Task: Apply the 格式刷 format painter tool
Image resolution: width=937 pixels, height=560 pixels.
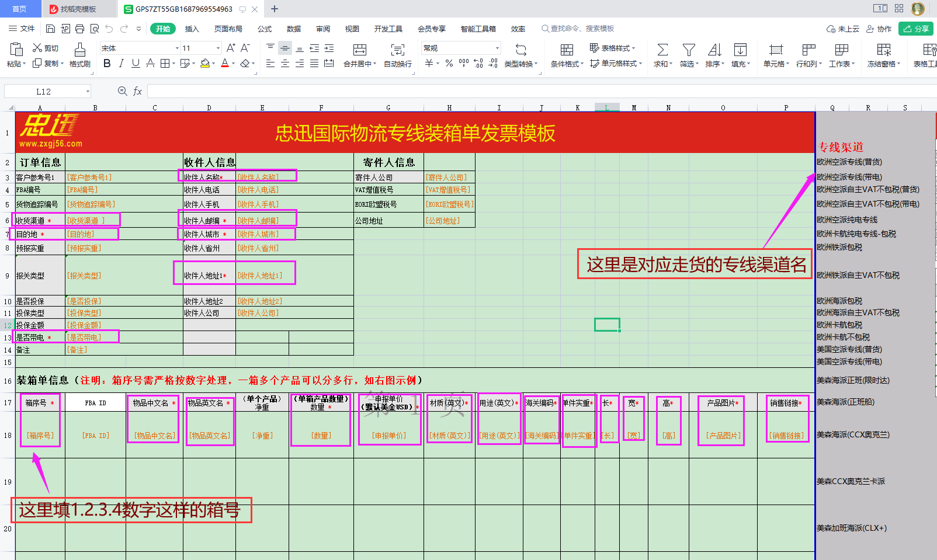Action: (x=80, y=55)
